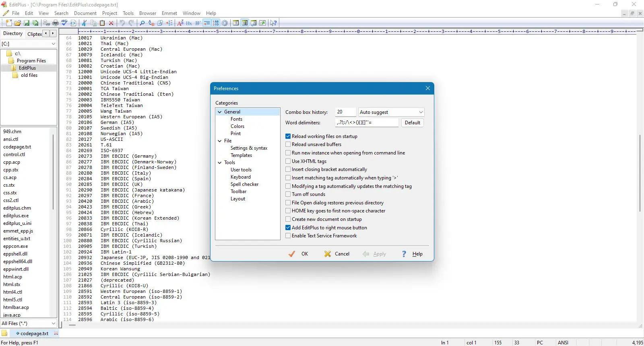
Task: Save the file using floppy-disk icon
Action: [27, 23]
